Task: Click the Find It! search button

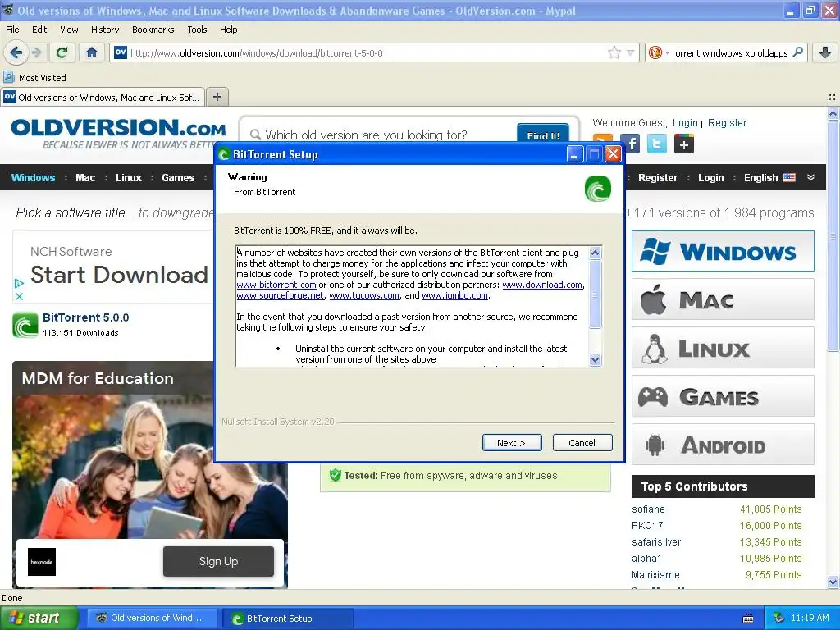Action: [x=543, y=135]
